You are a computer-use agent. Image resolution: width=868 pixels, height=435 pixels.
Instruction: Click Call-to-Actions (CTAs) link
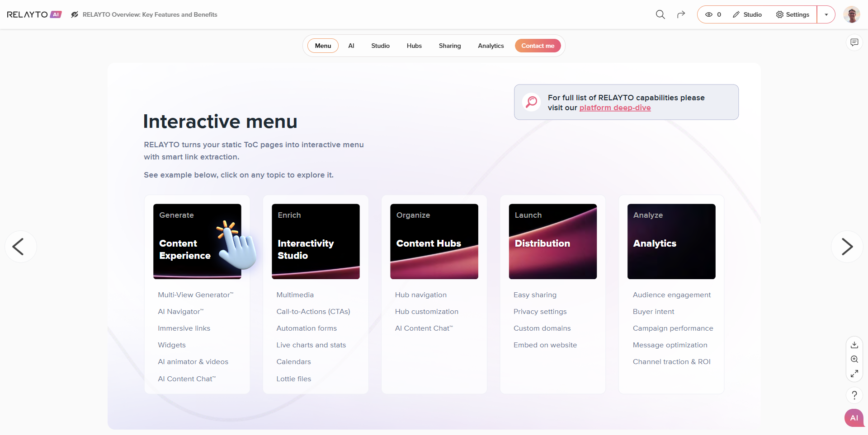313,311
